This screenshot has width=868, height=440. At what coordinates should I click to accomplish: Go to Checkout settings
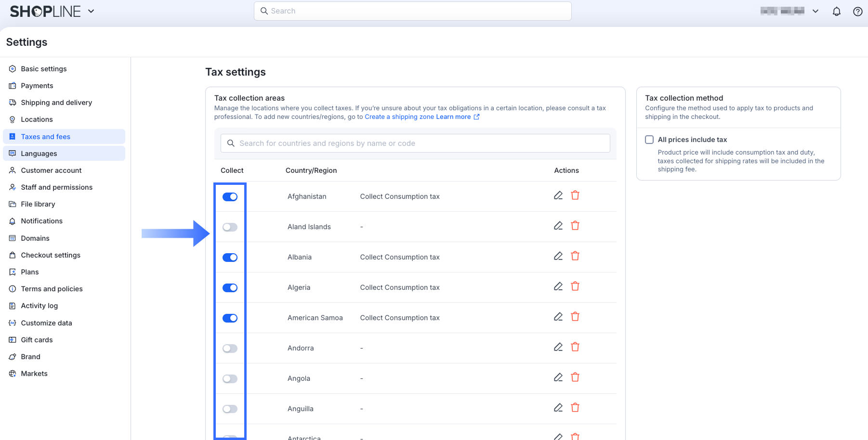[51, 255]
